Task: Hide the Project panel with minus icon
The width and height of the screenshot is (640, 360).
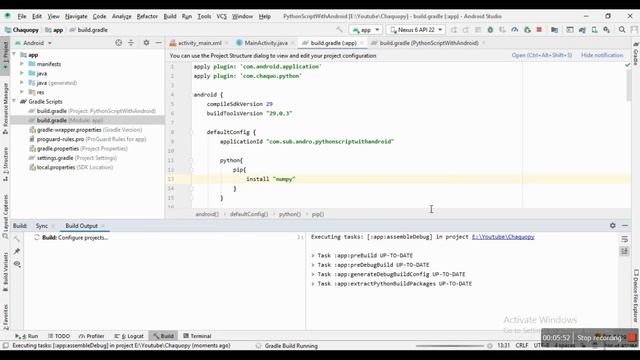Action: pyautogui.click(x=158, y=42)
